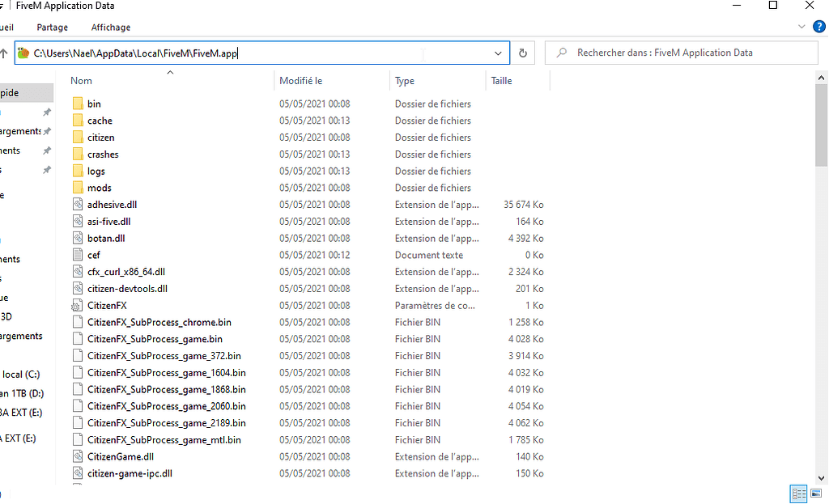Select the cef text document

[92, 254]
